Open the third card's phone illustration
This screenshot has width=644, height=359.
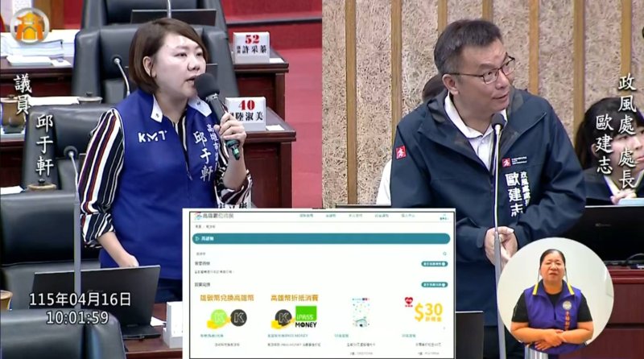click(360, 312)
